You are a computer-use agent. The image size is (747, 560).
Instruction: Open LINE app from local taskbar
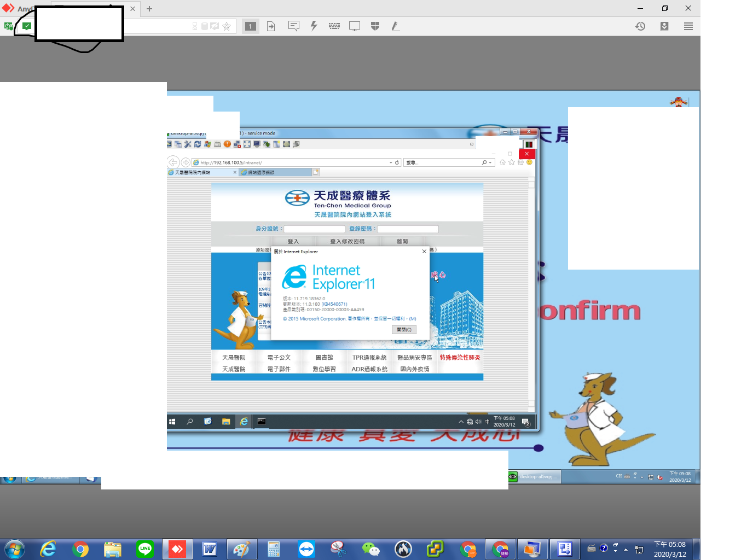pos(145,549)
